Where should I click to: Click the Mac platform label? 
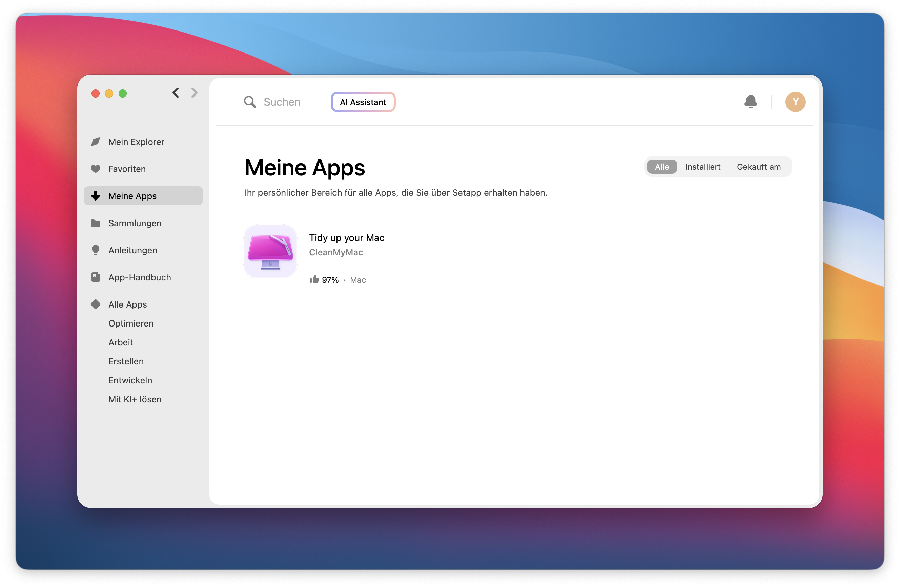pyautogui.click(x=358, y=280)
